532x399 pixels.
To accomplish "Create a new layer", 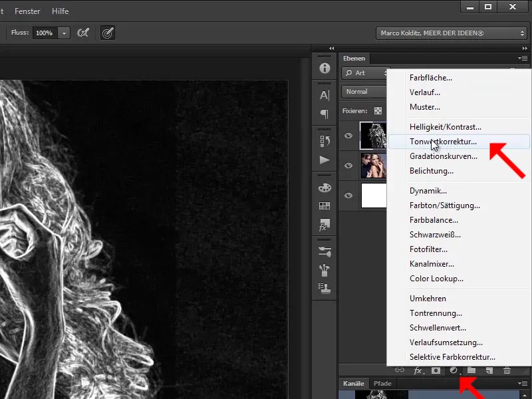I will tap(489, 370).
